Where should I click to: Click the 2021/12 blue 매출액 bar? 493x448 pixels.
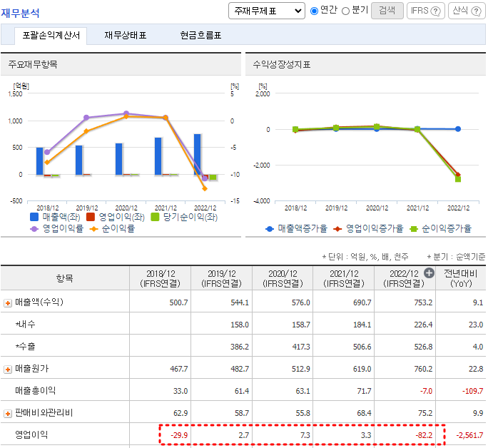tap(158, 156)
